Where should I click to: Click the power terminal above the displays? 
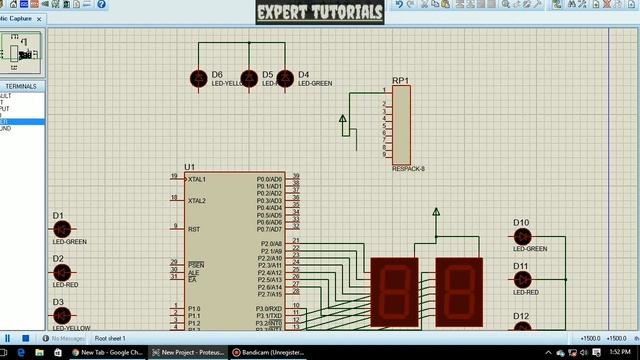click(436, 212)
